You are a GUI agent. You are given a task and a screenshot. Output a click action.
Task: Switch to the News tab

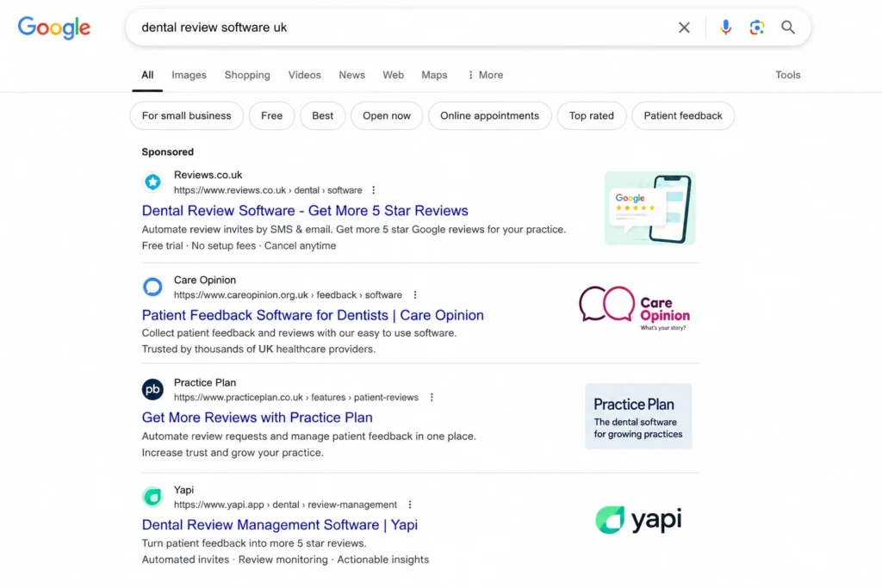[x=351, y=75]
